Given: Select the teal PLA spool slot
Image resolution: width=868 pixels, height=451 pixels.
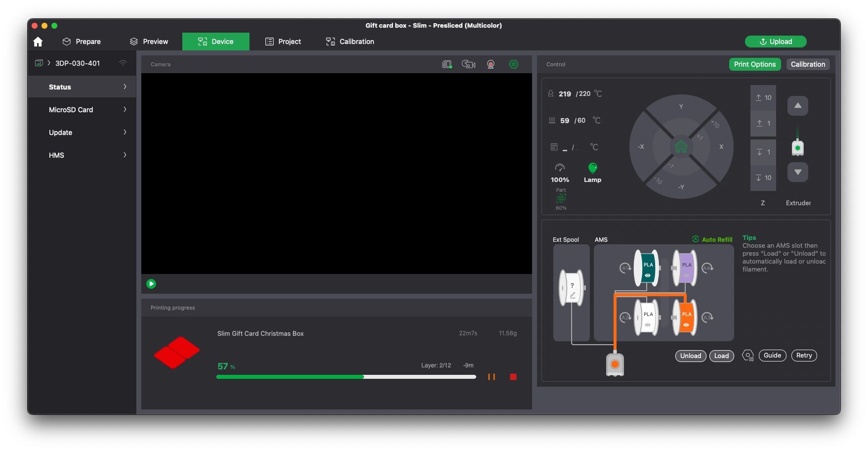Looking at the screenshot, I should (647, 268).
